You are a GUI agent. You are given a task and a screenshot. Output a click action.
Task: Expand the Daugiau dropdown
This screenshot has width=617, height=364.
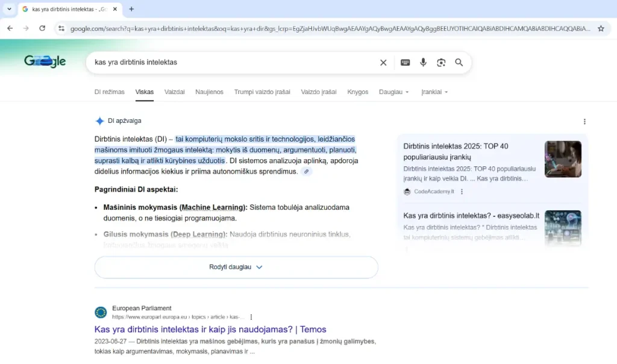tap(394, 92)
